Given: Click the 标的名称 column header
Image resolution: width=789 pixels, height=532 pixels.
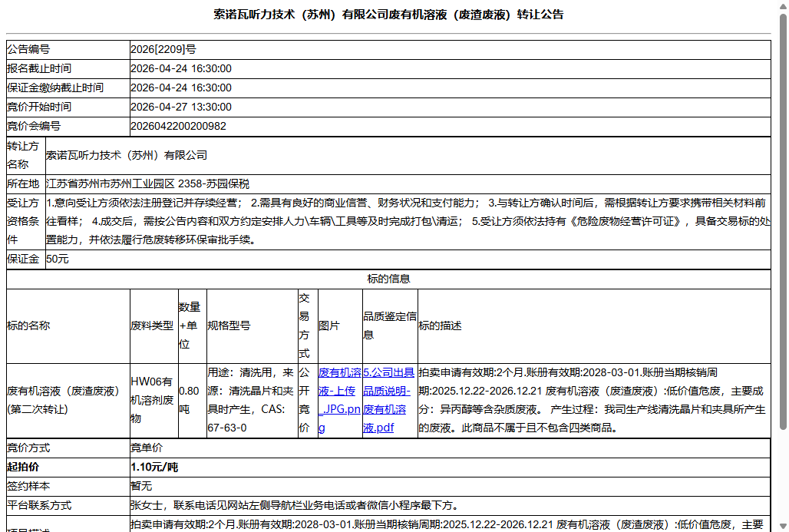Looking at the screenshot, I should point(68,325).
